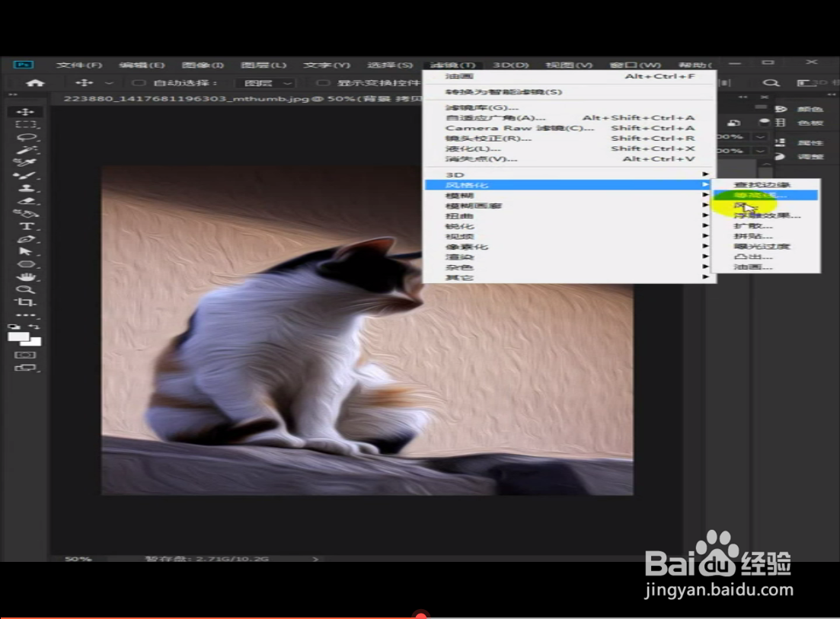Viewport: 840px width, 619px height.
Task: Open the 编辑(E) menu
Action: click(142, 65)
